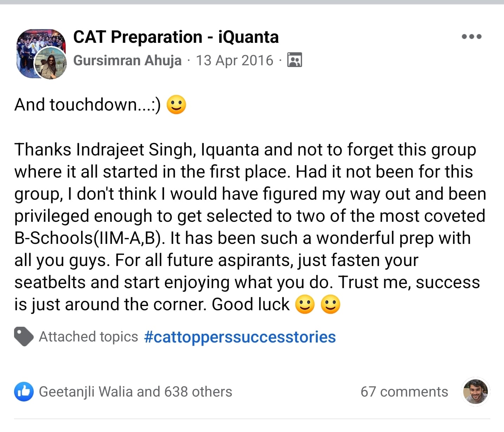Tap the attached topics tag icon
Screen dimensions: 504x432
tap(24, 337)
